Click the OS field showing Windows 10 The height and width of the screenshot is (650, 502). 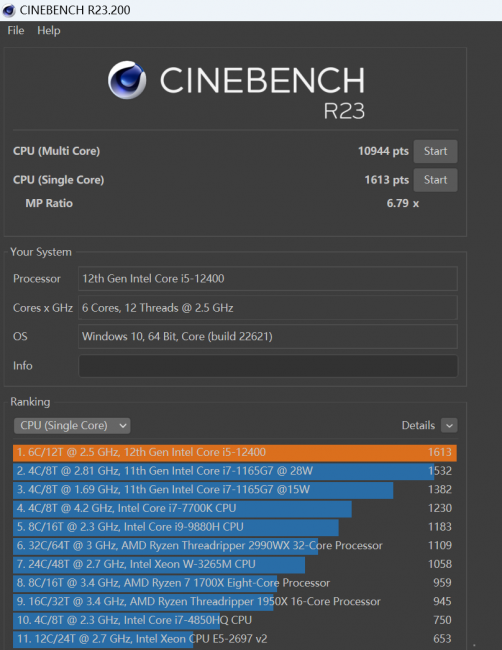268,336
